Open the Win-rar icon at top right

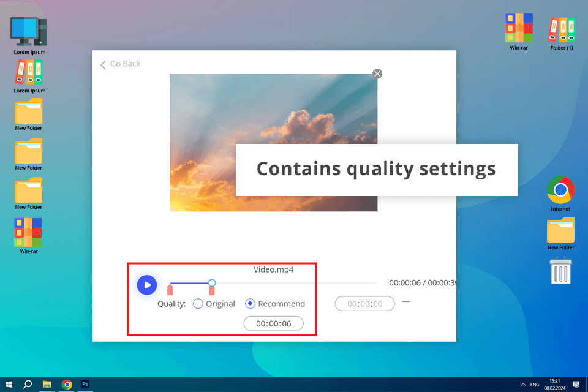click(x=519, y=32)
